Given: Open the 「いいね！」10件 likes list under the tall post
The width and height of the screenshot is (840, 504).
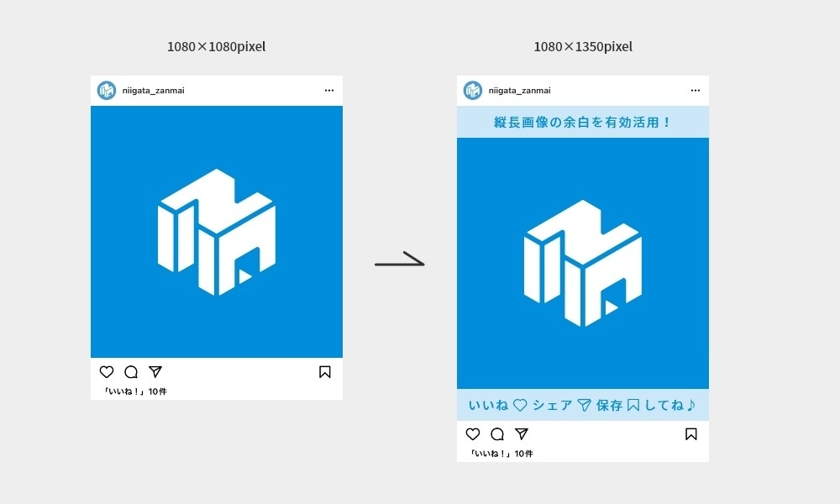Looking at the screenshot, I should point(501,454).
